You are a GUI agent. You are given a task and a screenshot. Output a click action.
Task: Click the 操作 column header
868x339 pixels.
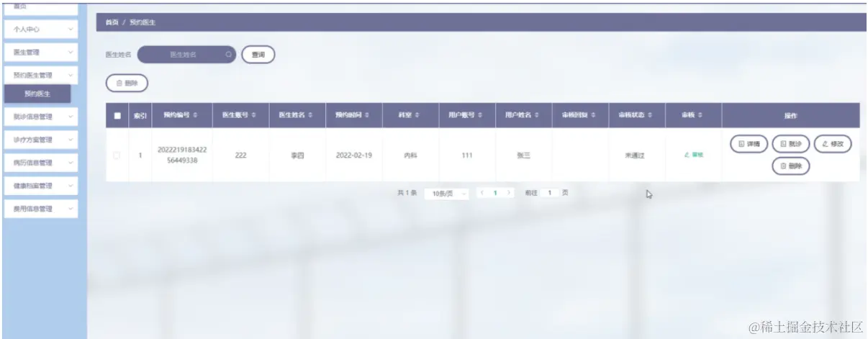pyautogui.click(x=790, y=115)
